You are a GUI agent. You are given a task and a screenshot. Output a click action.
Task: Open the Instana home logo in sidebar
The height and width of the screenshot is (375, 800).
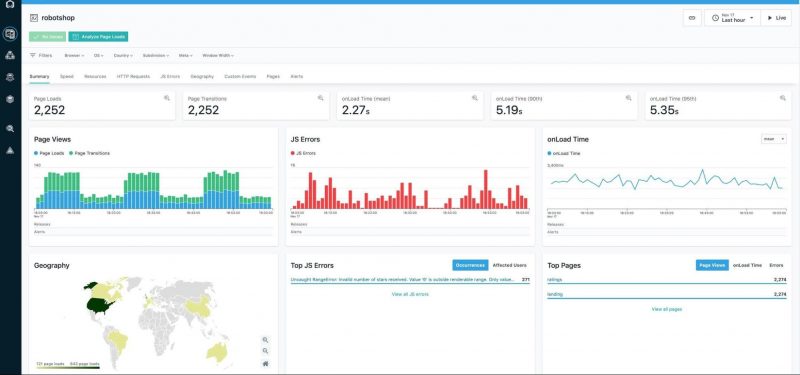(10, 4)
